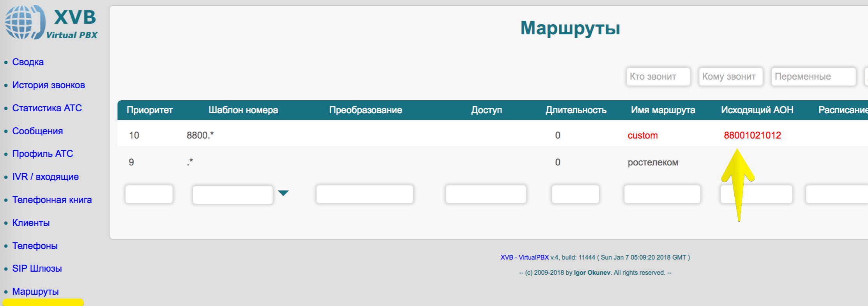Select Маршруты in the sidebar
Viewport: 868px width, 306px height.
point(35,292)
